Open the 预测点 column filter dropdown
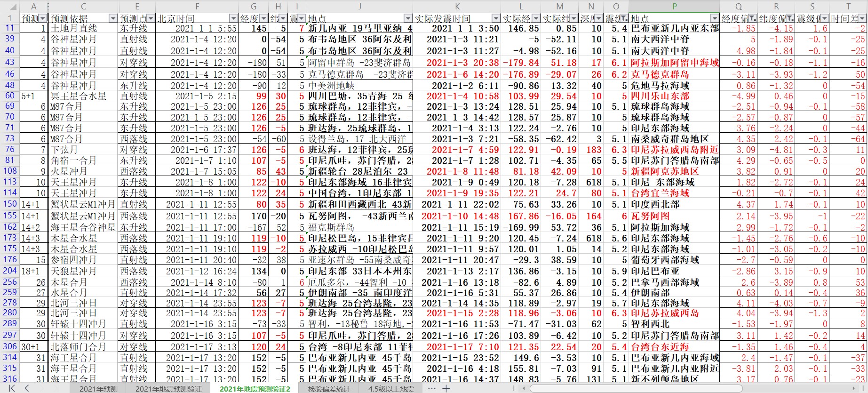868x393 pixels. (151, 18)
